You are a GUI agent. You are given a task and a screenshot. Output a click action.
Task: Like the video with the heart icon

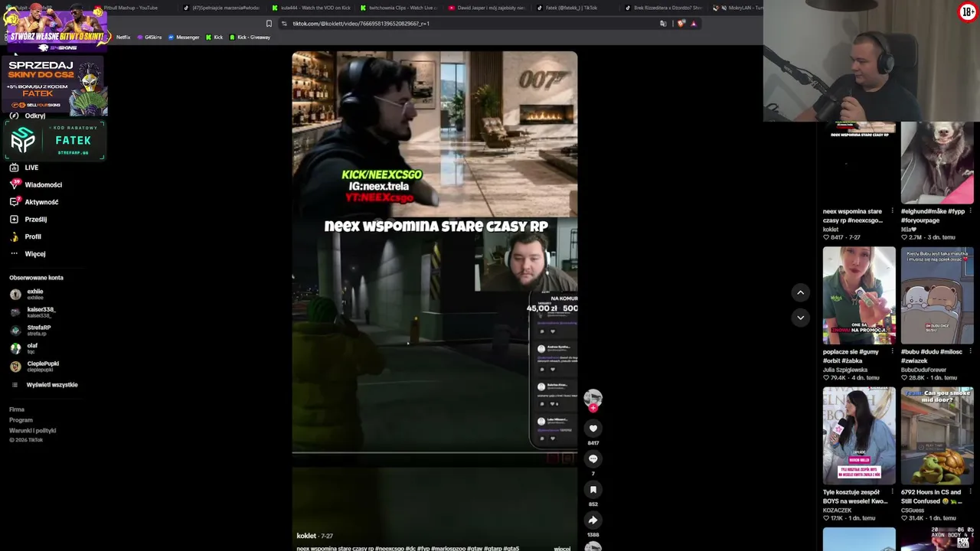pos(593,429)
